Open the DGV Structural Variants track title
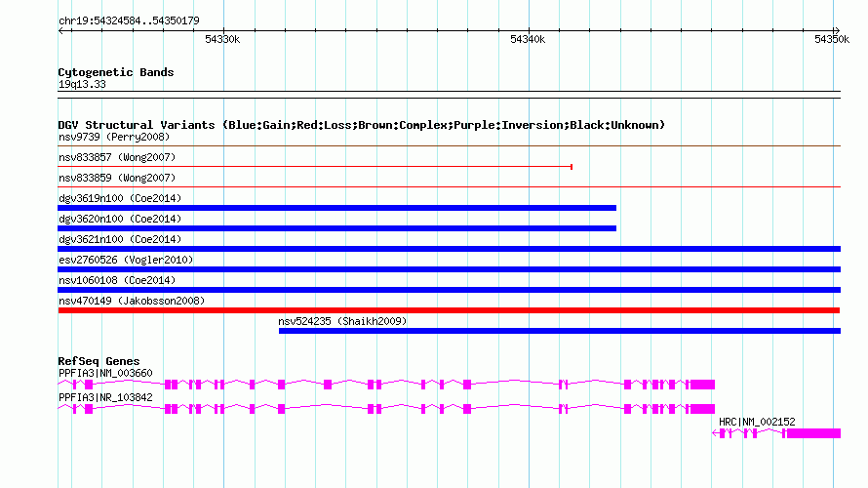Image resolution: width=868 pixels, height=488 pixels. coord(362,125)
